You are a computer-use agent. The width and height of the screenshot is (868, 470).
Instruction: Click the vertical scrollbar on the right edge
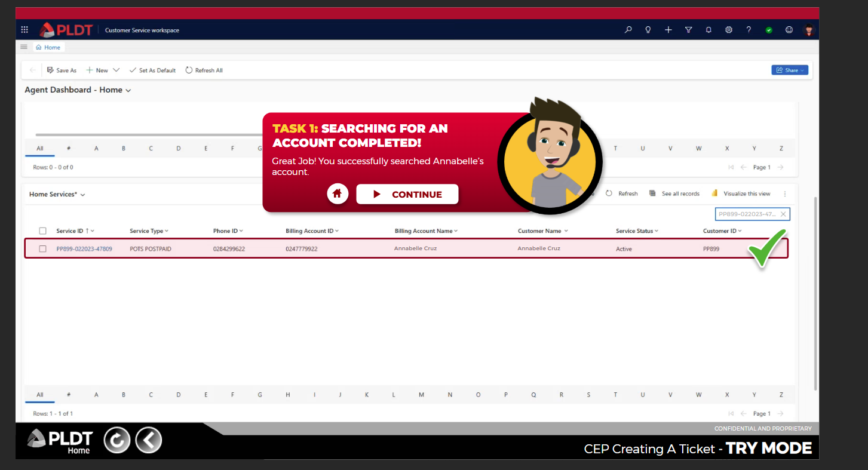[815, 293]
